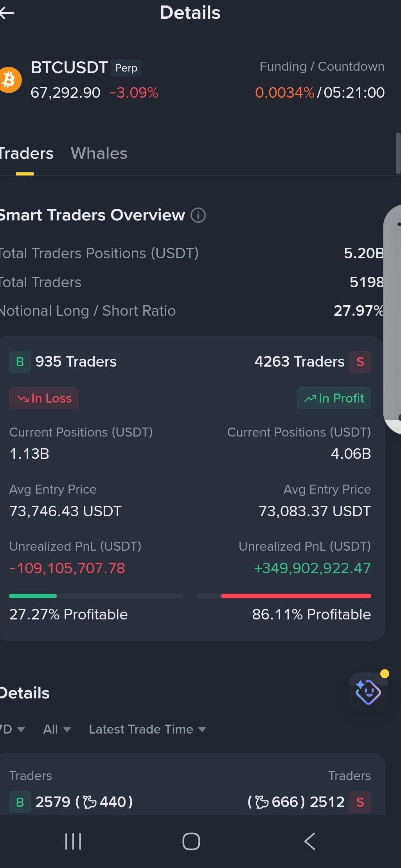Tap the whale icon next to 666

pos(262,802)
